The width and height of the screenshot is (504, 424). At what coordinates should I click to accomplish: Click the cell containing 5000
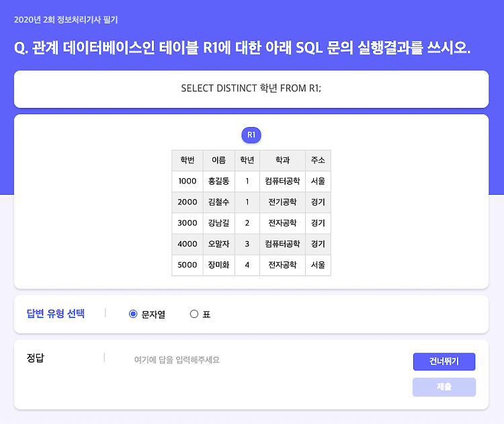coord(187,265)
